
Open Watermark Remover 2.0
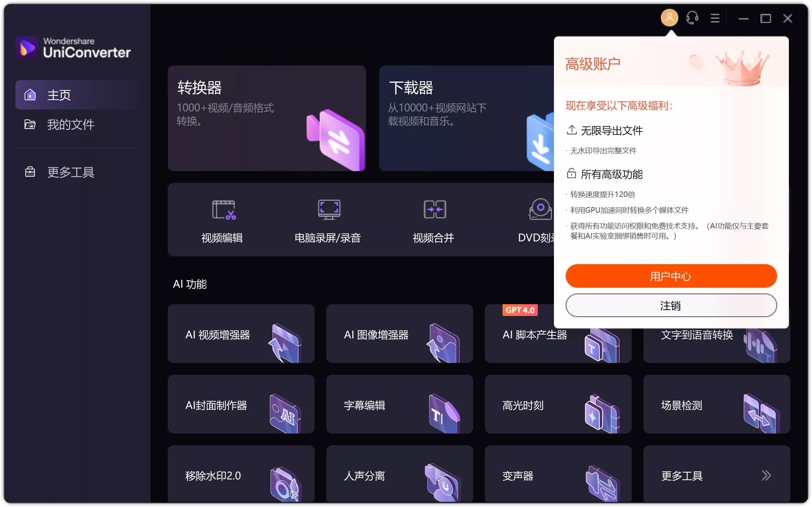tap(240, 475)
